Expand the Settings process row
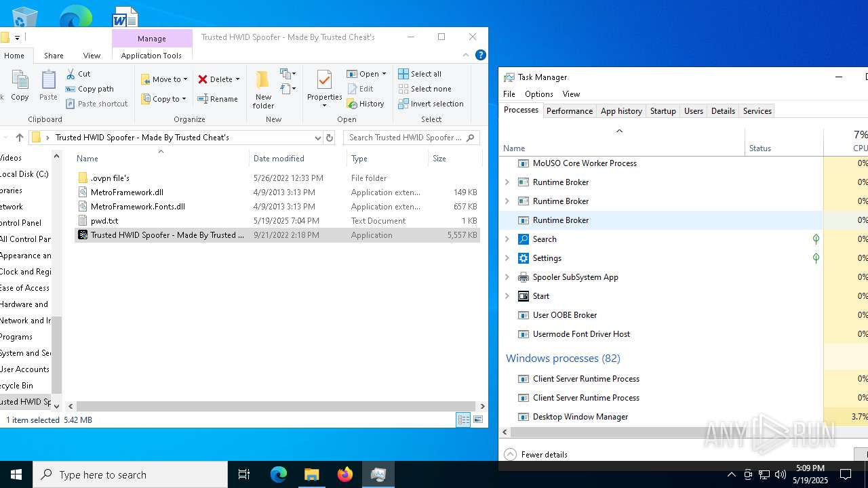 (x=507, y=258)
